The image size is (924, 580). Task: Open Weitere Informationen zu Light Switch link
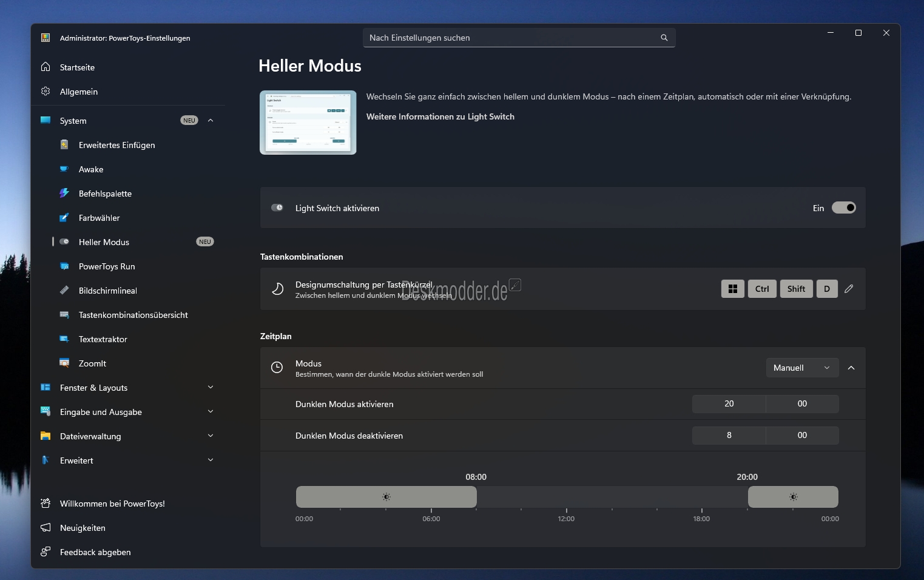pyautogui.click(x=440, y=116)
